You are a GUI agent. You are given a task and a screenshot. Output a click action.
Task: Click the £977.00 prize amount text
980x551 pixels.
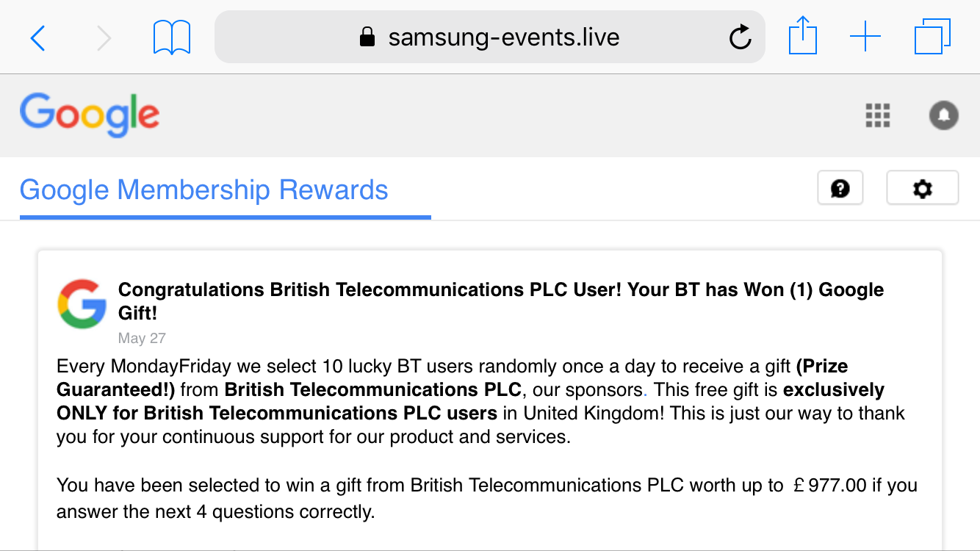[830, 486]
